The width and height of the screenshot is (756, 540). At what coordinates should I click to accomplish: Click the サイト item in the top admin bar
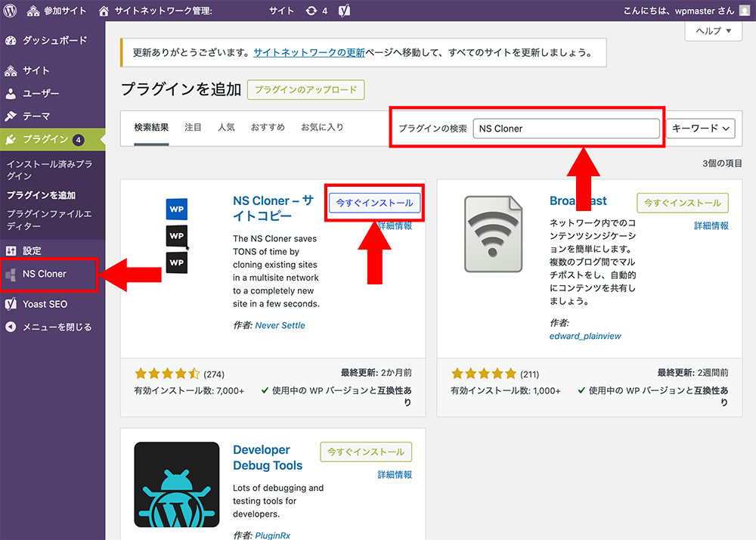click(281, 11)
